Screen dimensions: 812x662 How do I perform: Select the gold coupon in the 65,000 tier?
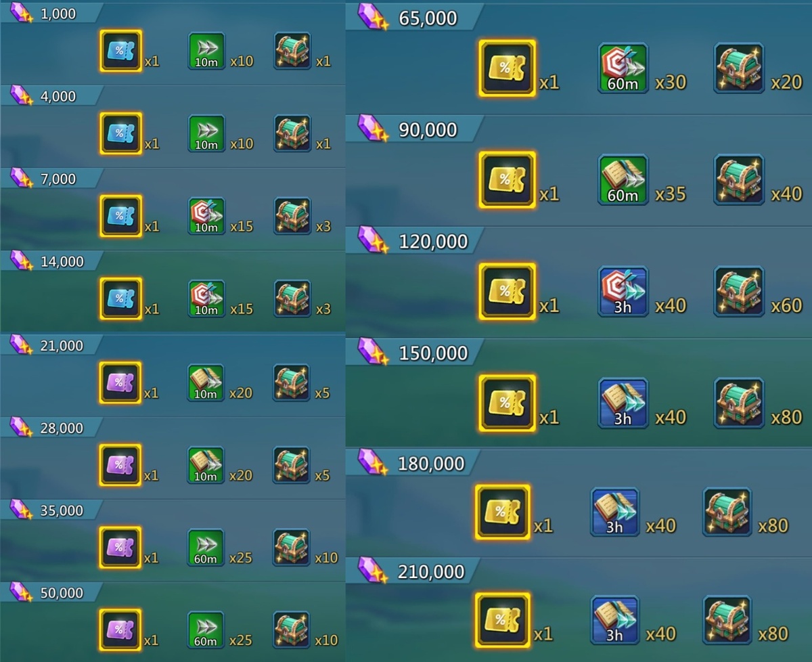(x=507, y=68)
